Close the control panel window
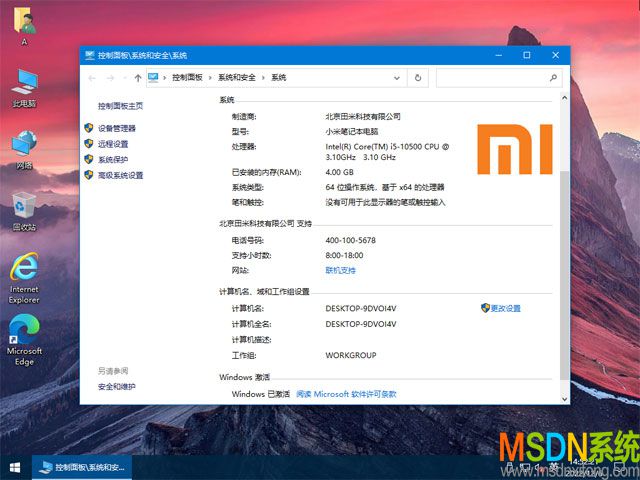Screen dimensions: 640x480 (x=556, y=55)
